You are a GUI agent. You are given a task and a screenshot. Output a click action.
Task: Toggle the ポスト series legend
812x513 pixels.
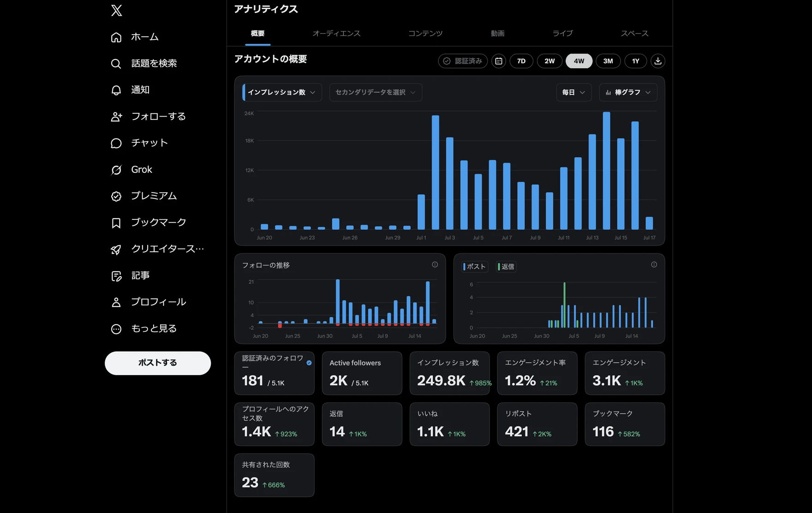coord(475,266)
